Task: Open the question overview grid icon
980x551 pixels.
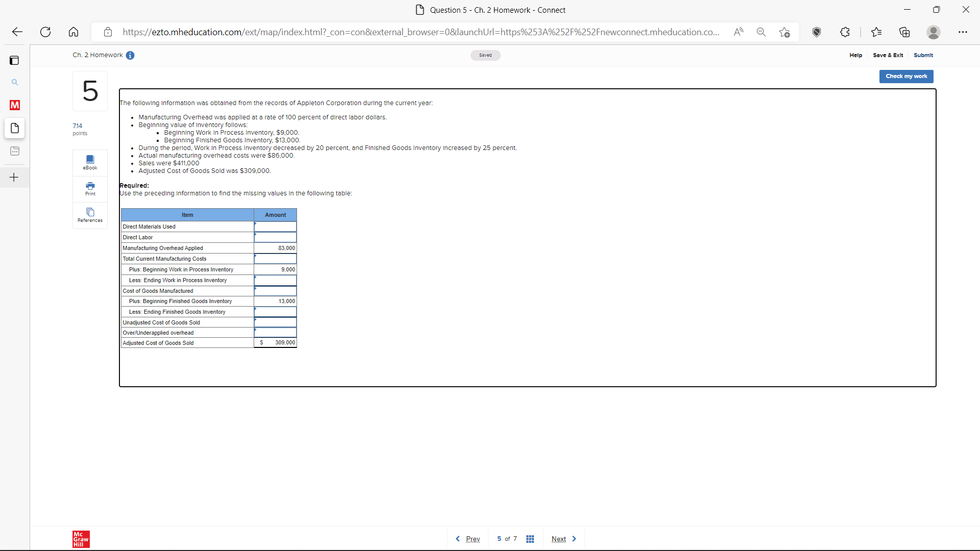Action: coord(530,538)
